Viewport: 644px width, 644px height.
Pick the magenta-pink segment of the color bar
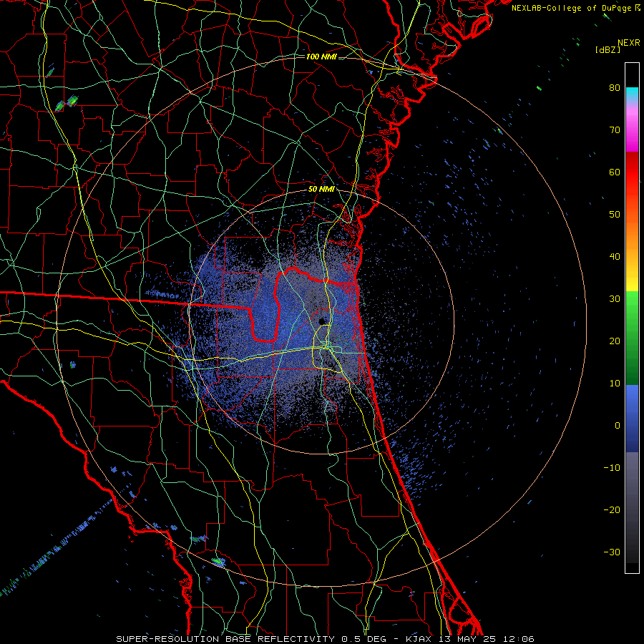tap(632, 127)
